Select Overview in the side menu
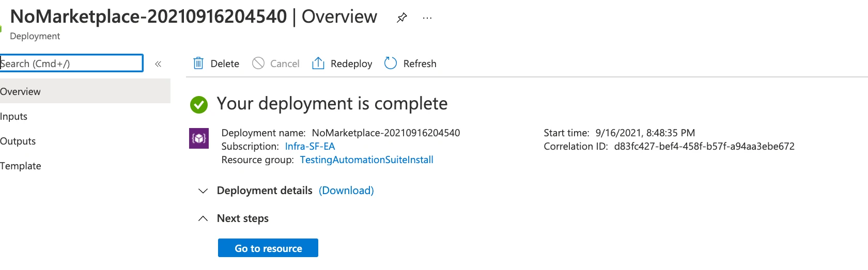Viewport: 868px width, 270px height. pos(85,91)
